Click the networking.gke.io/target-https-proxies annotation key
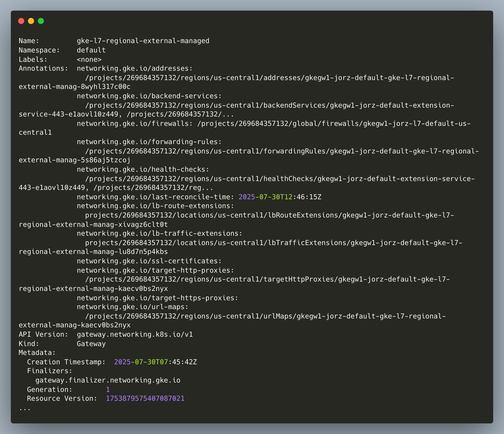The height and width of the screenshot is (434, 504). 157,298
